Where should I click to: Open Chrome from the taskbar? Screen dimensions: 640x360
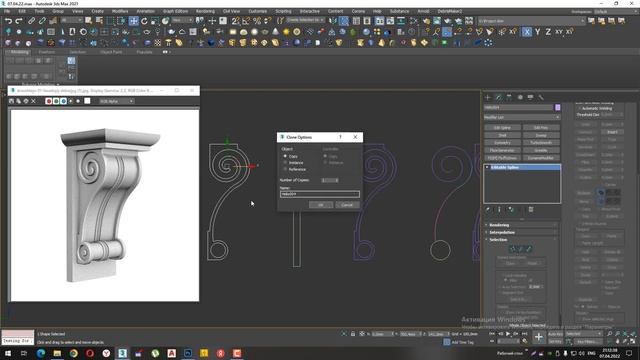click(x=73, y=353)
